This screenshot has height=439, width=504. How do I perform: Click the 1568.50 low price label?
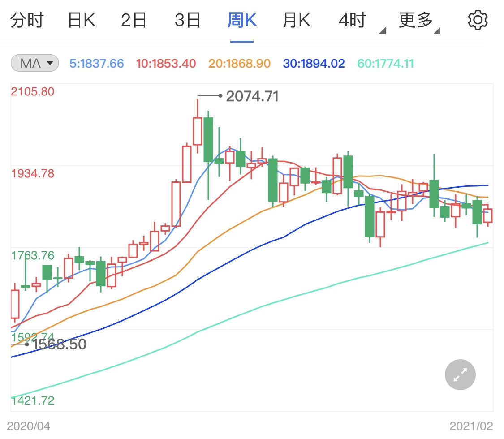[60, 344]
